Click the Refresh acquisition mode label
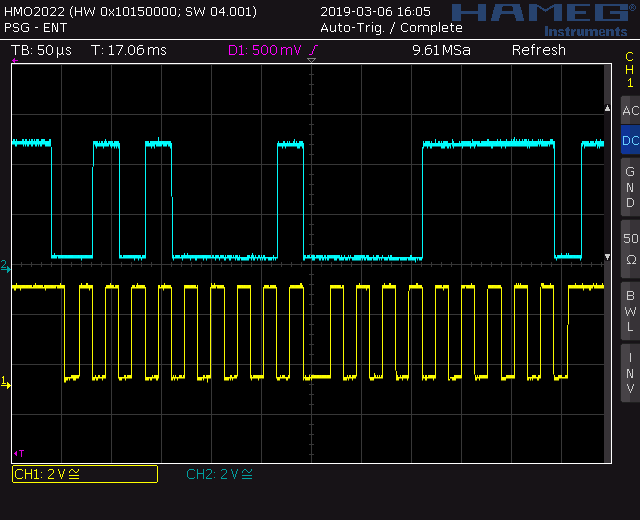The image size is (640, 520). pos(539,50)
